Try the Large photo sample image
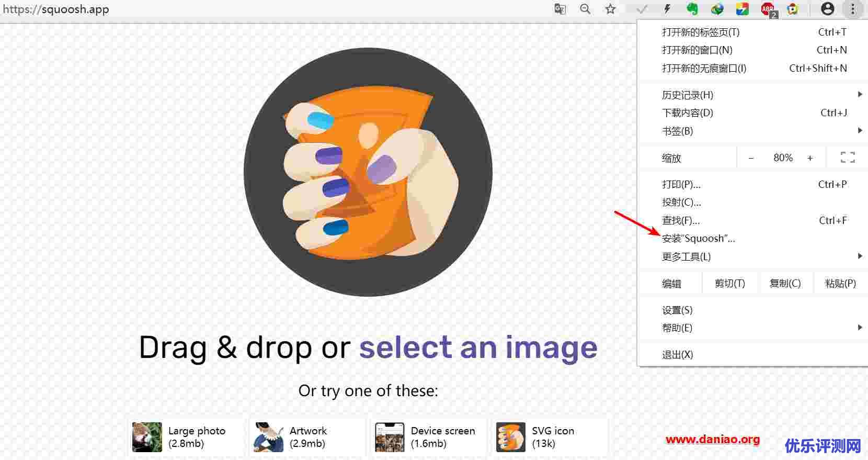The width and height of the screenshot is (868, 460). coord(186,437)
